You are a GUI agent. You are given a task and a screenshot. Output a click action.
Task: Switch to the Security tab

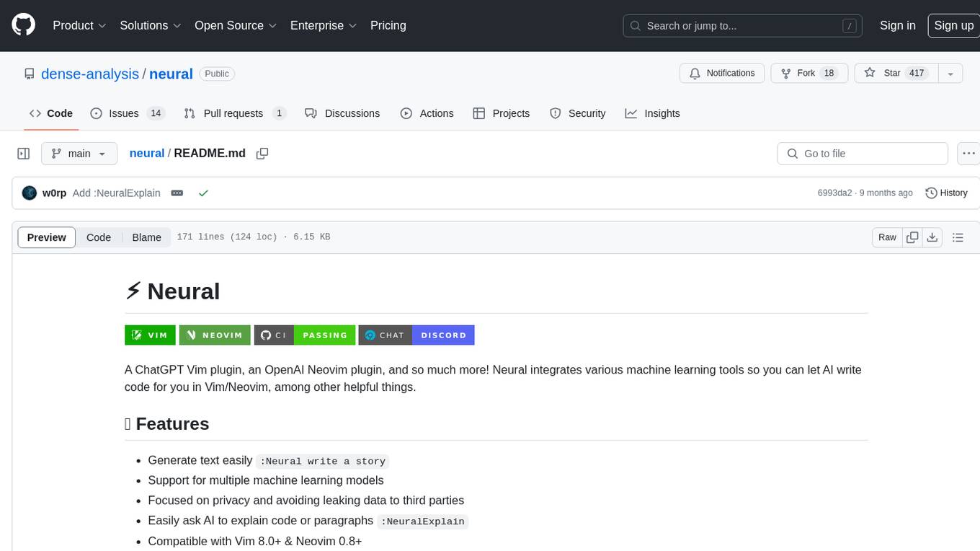click(x=577, y=113)
